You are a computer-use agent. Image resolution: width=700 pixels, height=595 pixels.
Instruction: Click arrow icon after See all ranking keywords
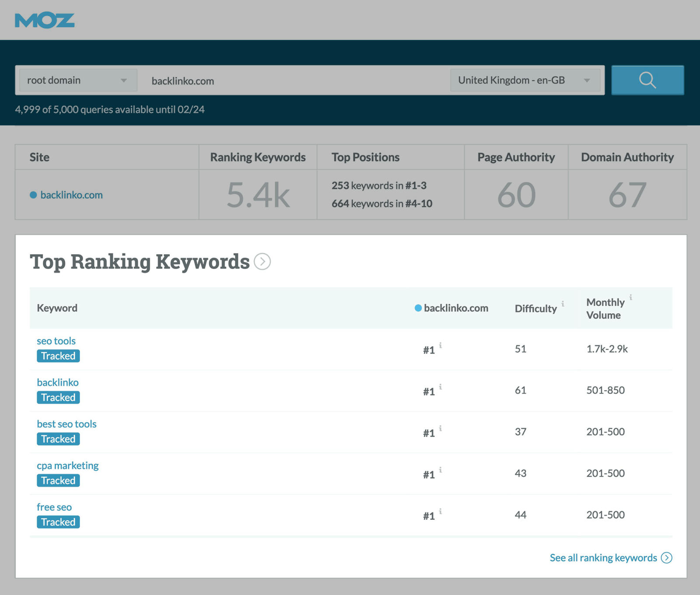[667, 558]
